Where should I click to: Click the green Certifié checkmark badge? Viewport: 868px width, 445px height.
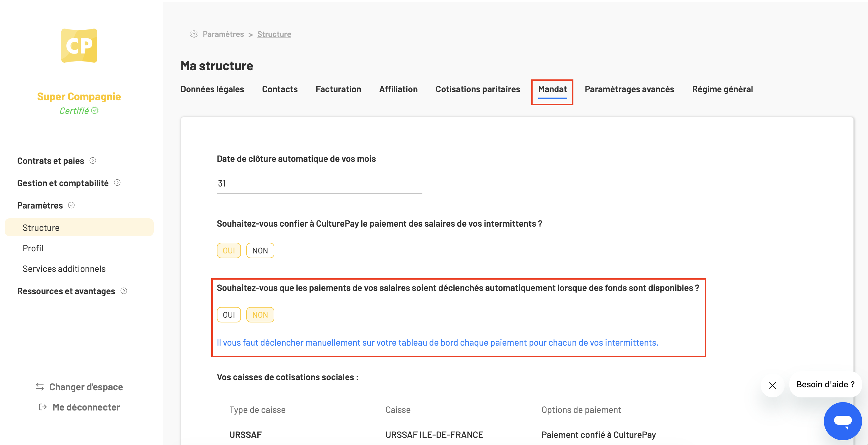pos(95,110)
